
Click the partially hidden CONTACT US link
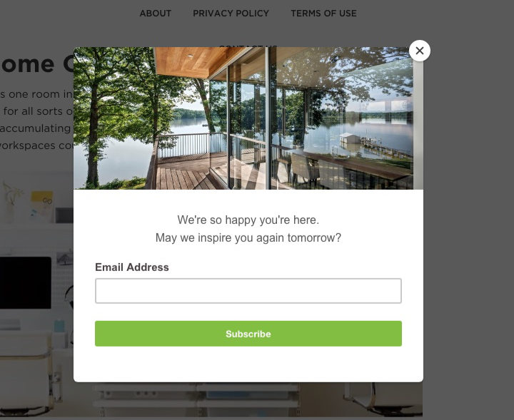pos(248,46)
